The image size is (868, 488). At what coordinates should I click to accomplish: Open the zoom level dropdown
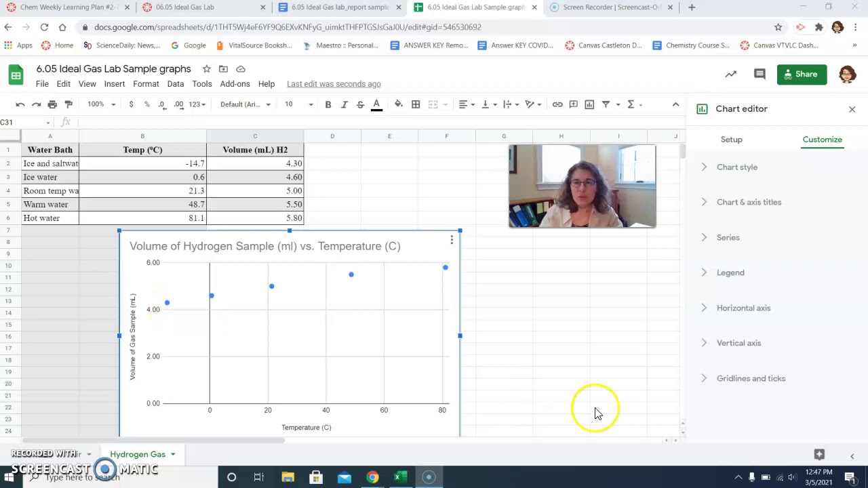coord(101,104)
